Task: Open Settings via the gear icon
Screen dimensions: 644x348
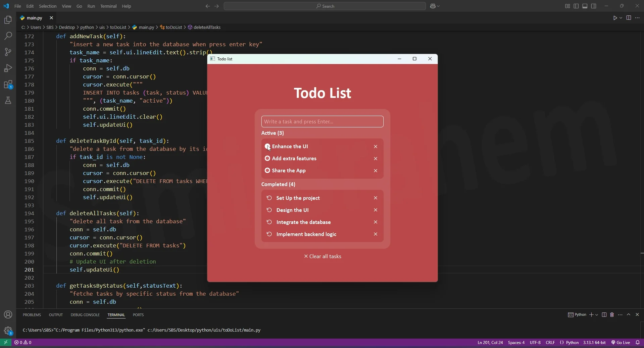Action: [8, 331]
